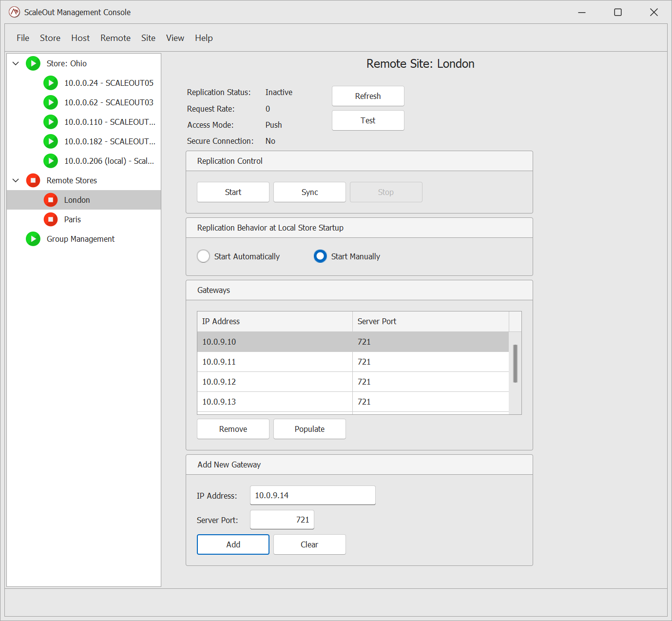Maximize the console window

[618, 12]
